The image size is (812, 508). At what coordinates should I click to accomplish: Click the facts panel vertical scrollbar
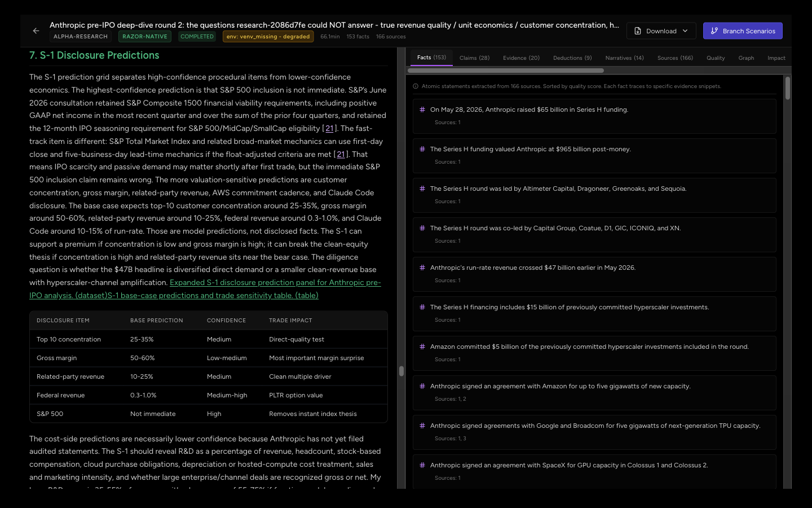pos(788,89)
